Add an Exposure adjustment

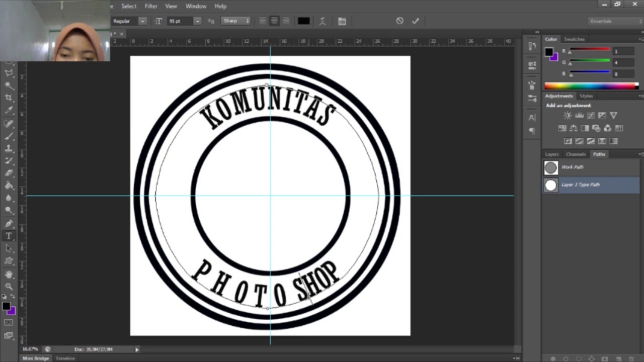coord(602,116)
